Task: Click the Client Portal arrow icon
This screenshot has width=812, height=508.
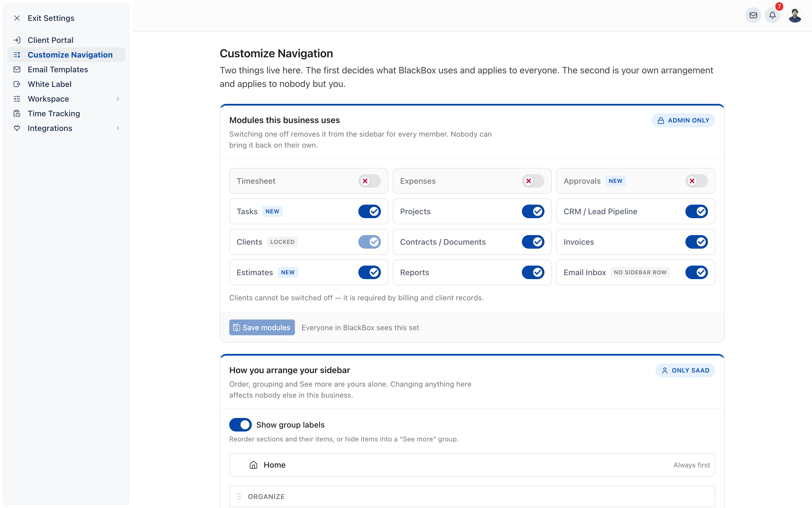Action: pos(17,40)
